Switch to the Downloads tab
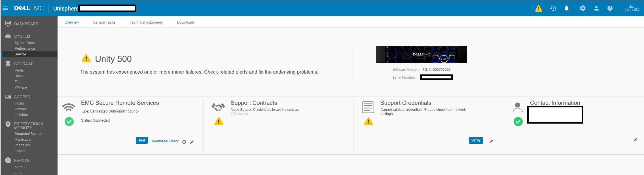Viewport: 644px width, 175px height. [186, 22]
